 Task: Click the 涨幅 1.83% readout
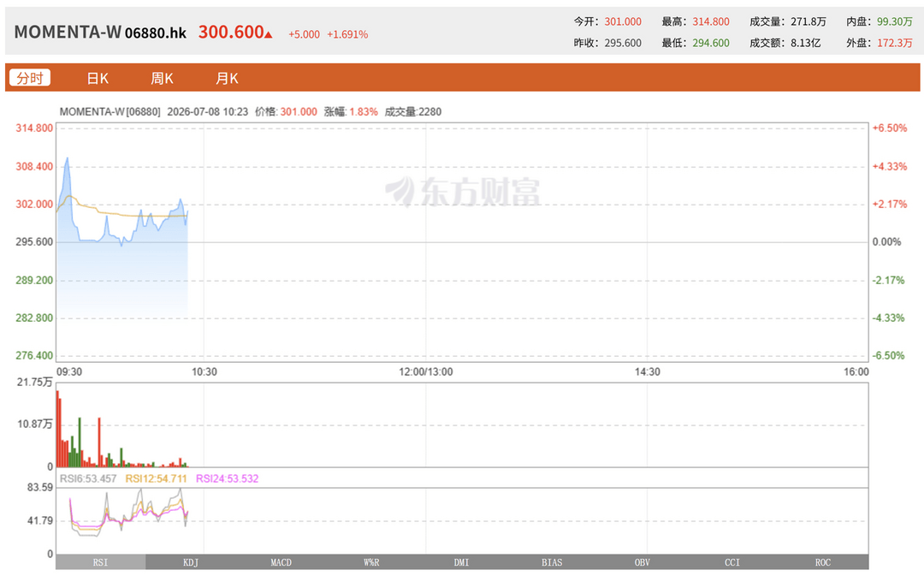[351, 112]
